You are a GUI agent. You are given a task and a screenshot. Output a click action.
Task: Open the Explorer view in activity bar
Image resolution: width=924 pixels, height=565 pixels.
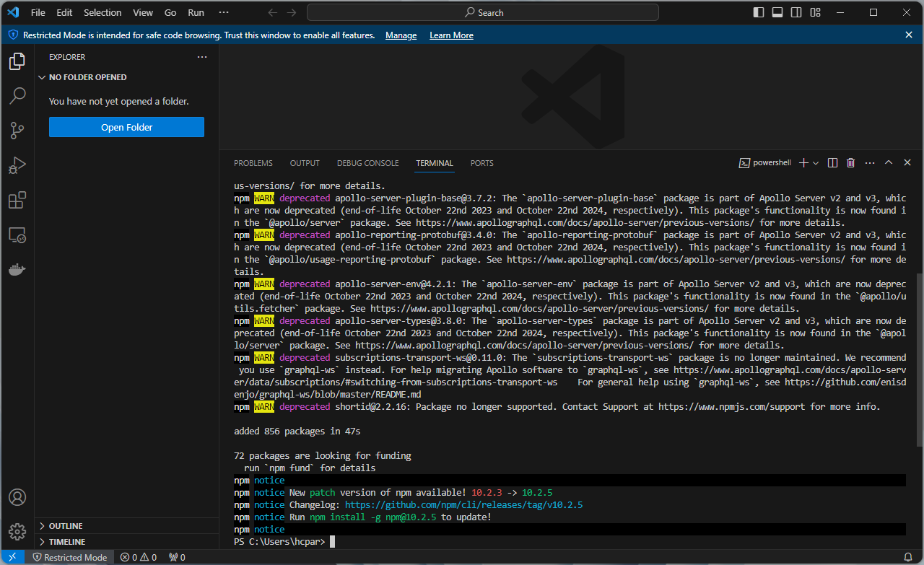click(17, 62)
